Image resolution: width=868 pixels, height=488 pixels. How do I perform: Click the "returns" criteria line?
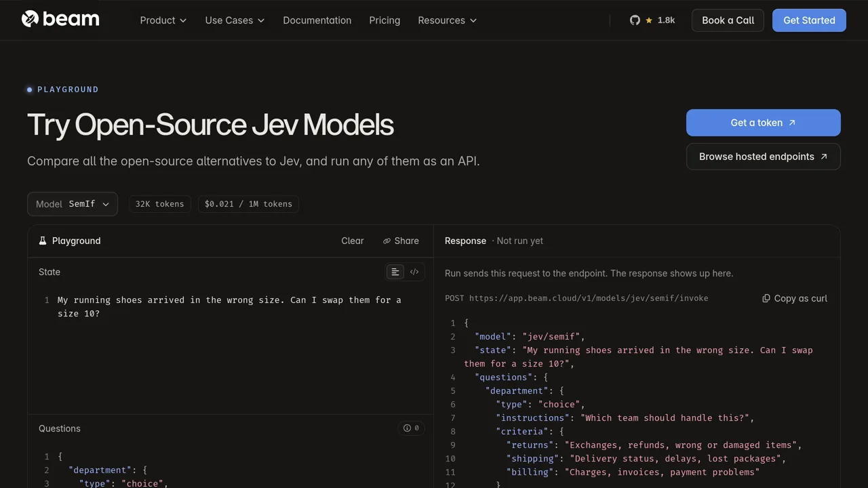(x=654, y=445)
